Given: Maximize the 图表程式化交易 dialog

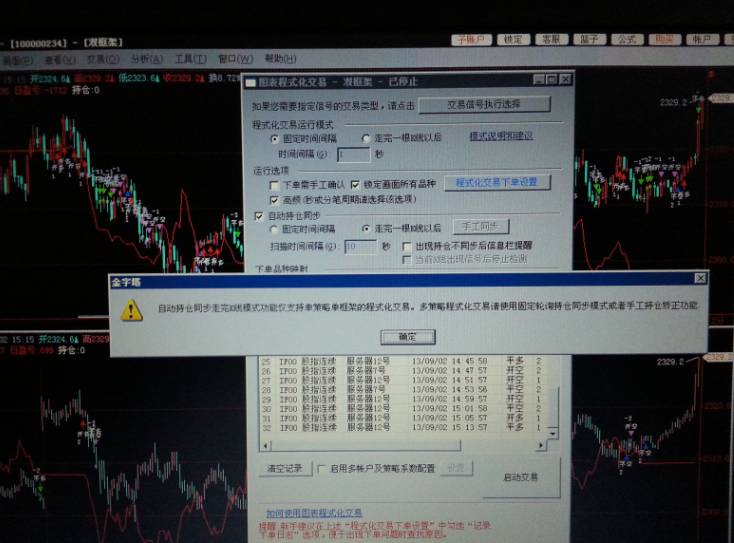Looking at the screenshot, I should point(551,80).
